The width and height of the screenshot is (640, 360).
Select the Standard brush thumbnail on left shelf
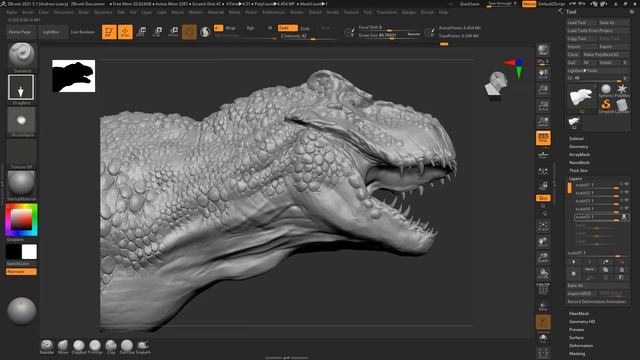21,56
